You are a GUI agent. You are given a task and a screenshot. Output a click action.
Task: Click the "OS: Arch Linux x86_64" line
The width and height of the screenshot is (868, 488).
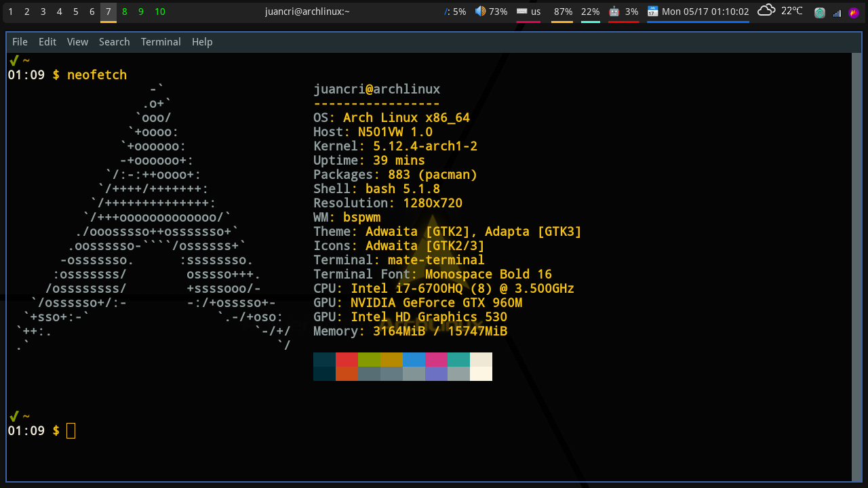392,117
